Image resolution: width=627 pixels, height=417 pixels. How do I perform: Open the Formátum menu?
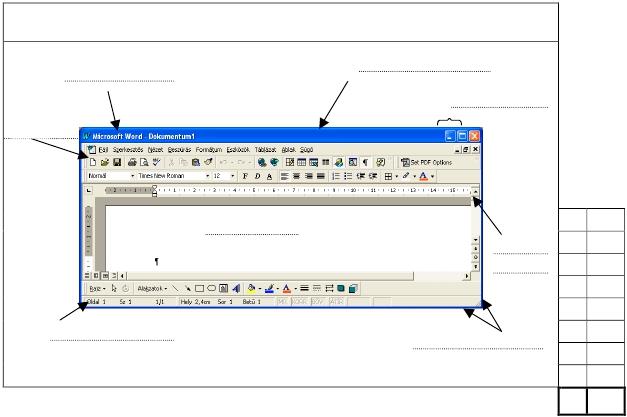pos(209,150)
